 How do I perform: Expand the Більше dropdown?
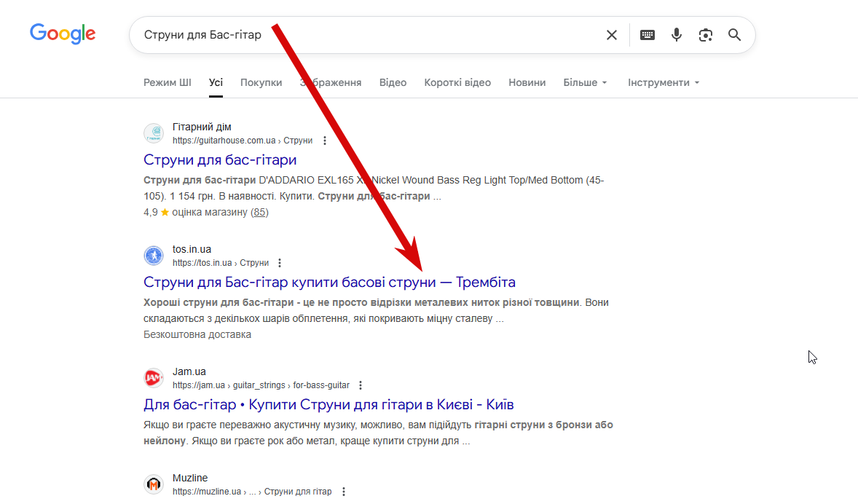coord(585,82)
